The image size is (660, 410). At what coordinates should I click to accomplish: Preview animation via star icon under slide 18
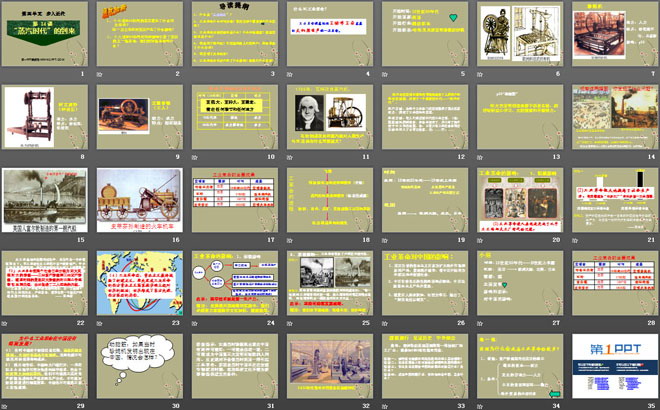pyautogui.click(x=290, y=240)
